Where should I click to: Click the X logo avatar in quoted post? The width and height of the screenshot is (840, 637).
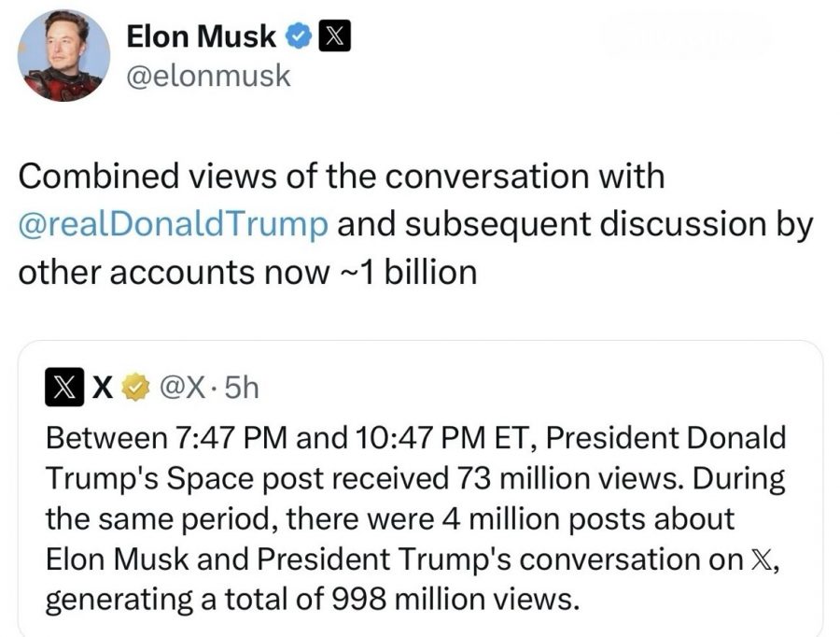(x=63, y=387)
